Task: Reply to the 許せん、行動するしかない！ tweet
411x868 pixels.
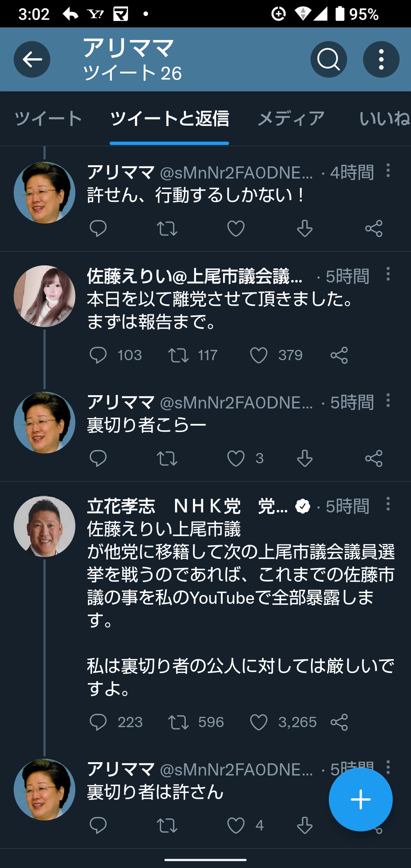Action: point(98,228)
